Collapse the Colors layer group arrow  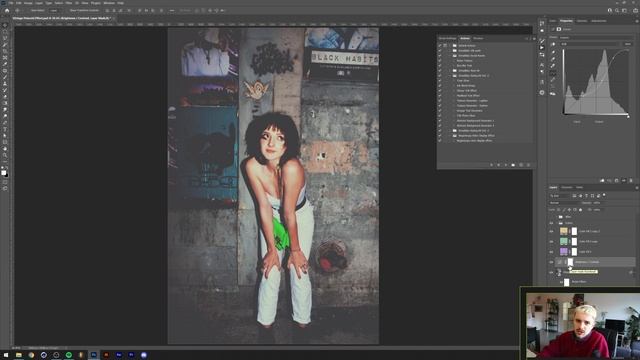[x=556, y=223]
